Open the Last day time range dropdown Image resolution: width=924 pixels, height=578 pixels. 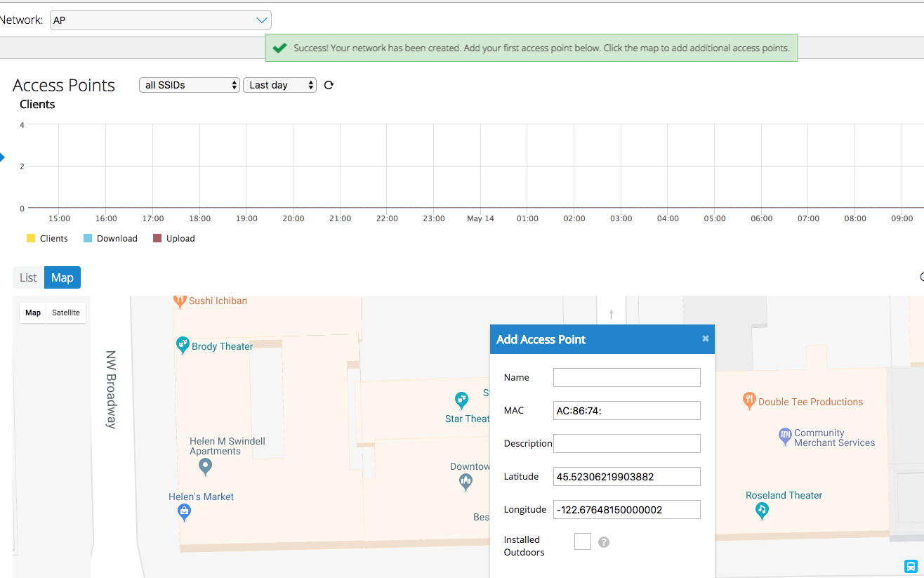coord(279,85)
